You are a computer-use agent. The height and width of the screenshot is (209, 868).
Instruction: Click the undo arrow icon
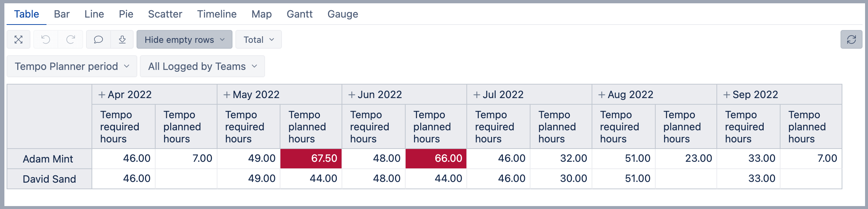46,40
